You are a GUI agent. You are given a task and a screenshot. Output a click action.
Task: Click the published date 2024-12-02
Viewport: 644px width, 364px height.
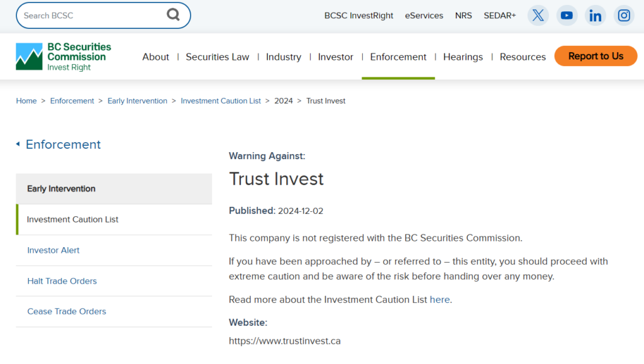301,211
